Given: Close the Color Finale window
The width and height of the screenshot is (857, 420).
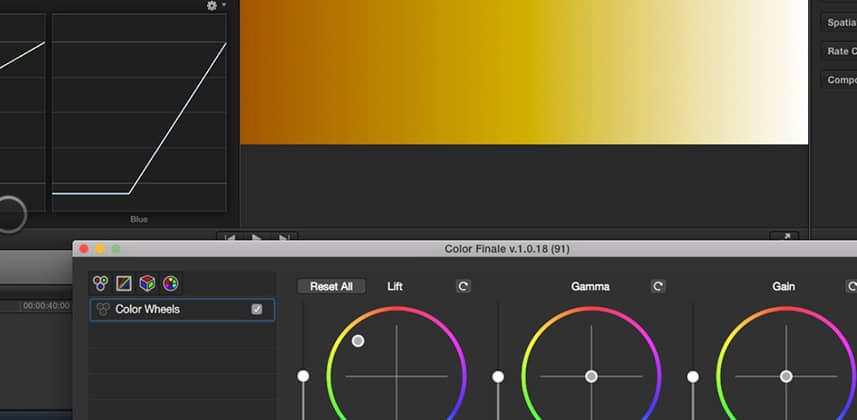Looking at the screenshot, I should coord(84,249).
